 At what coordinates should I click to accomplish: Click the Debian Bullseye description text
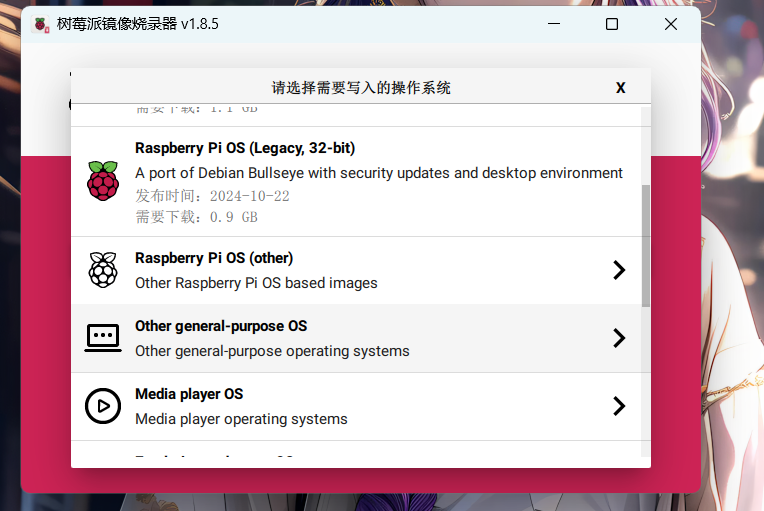[x=379, y=173]
